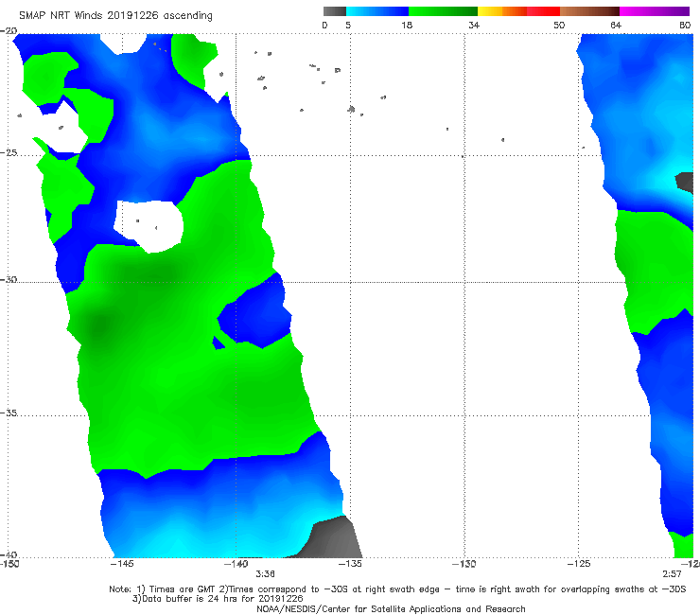Click the longitude label '-130'

pos(464,564)
